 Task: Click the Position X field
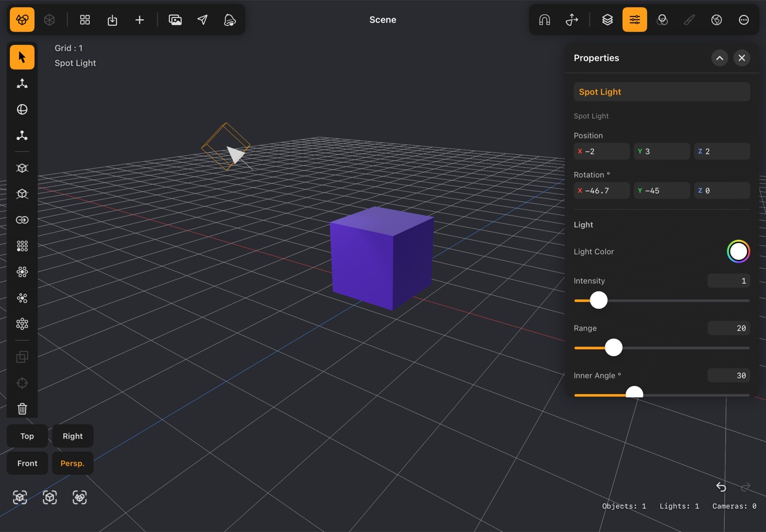tap(601, 151)
